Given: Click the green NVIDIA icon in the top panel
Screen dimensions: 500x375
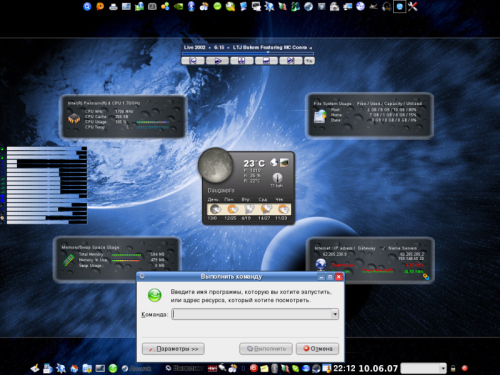Looking at the screenshot, I should (x=178, y=6).
